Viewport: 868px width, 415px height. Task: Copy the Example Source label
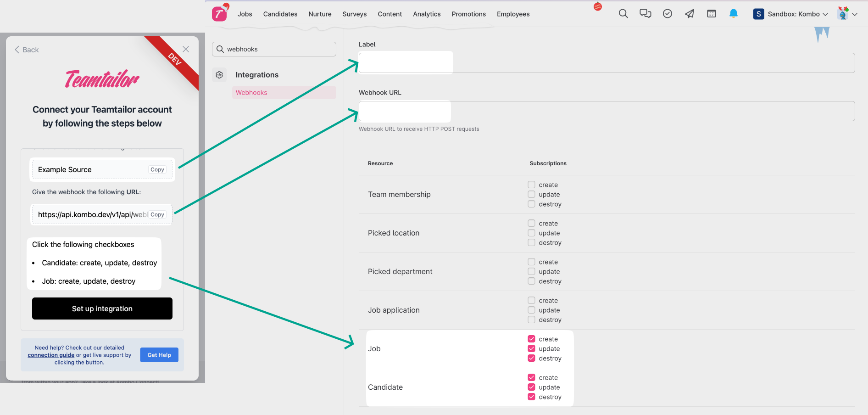pos(157,169)
